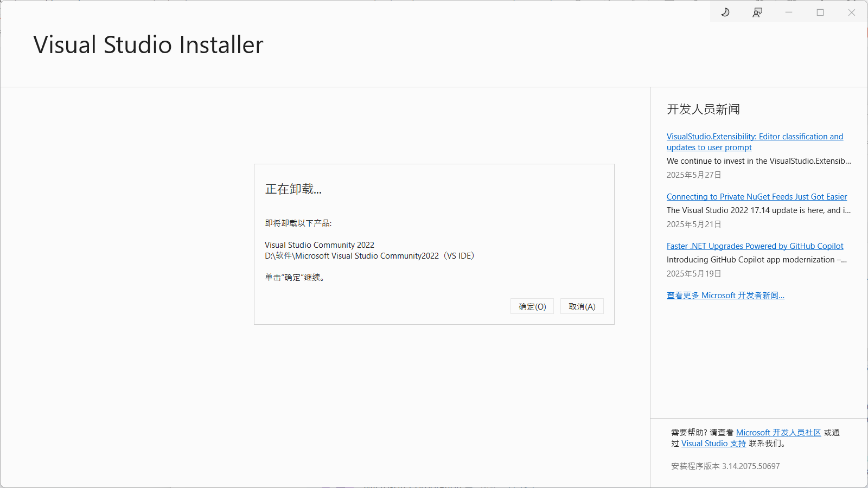The height and width of the screenshot is (488, 868).
Task: Select the 安装程序版本 3.14.2075.50697 text
Action: tap(725, 466)
